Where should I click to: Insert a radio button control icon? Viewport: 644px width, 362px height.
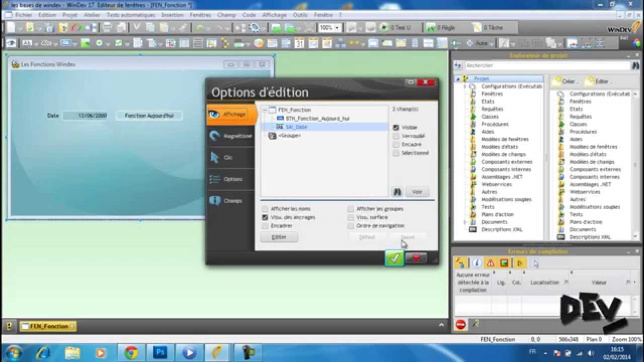tap(99, 43)
